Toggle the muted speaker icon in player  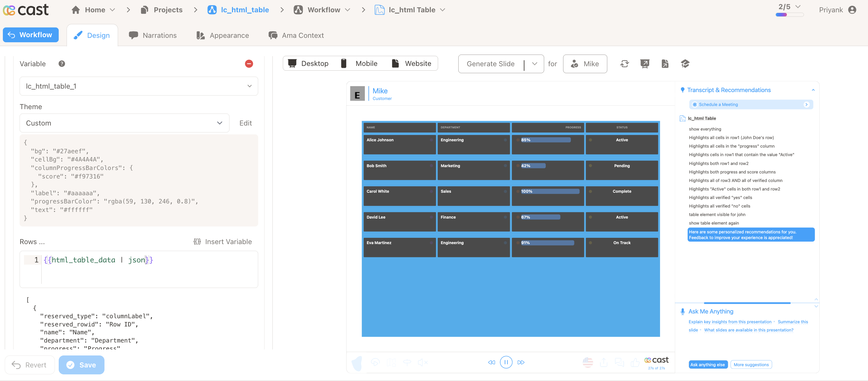coord(423,362)
